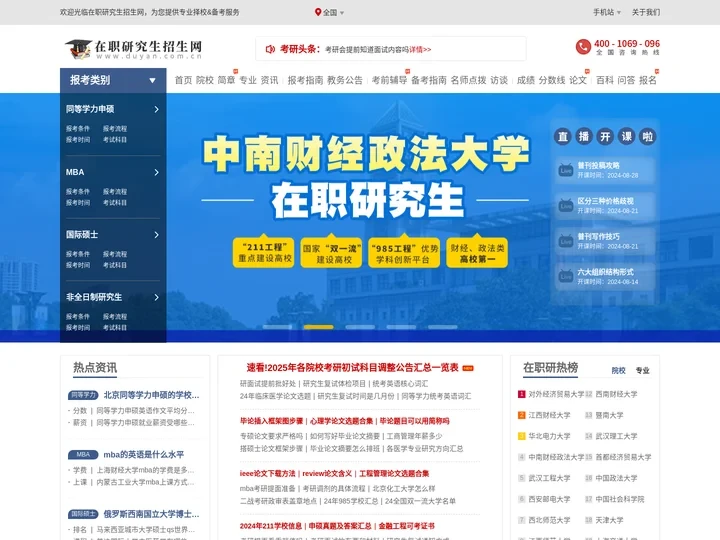Open 分数线 in the navigation bar
This screenshot has width=720, height=540.
pyautogui.click(x=552, y=80)
